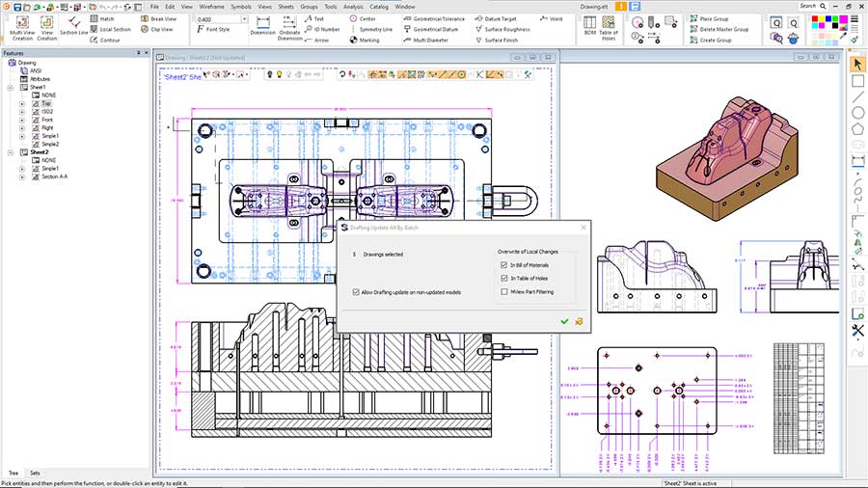
Task: Enable MView Part Filtering checkbox
Action: click(x=503, y=291)
